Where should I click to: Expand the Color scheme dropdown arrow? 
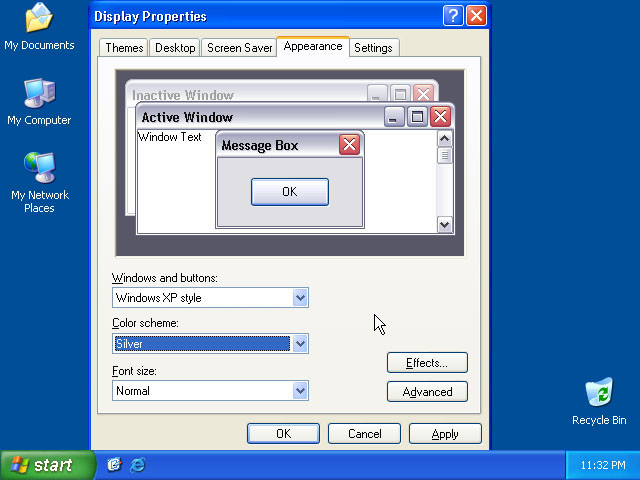300,344
